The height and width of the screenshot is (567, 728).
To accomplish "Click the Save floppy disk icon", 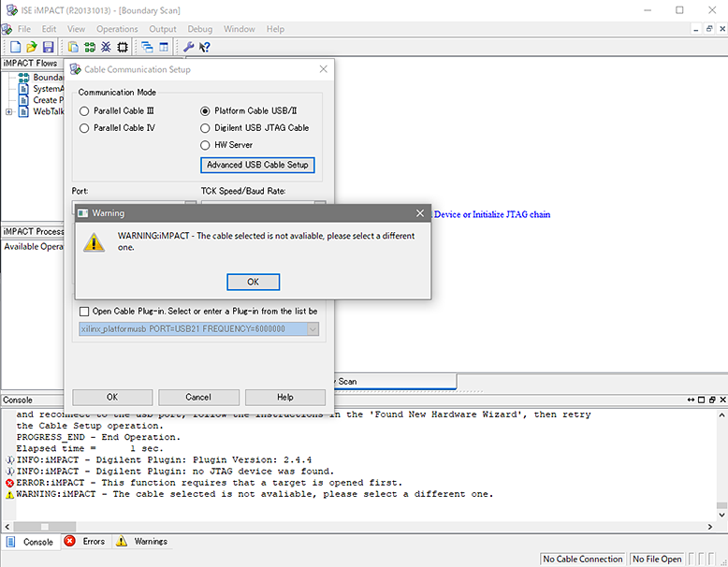I will point(49,47).
